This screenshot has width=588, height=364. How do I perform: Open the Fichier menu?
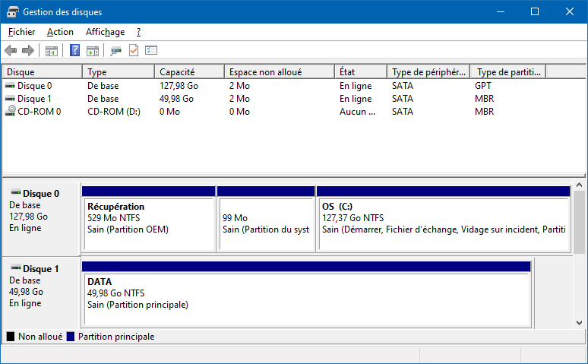point(21,32)
